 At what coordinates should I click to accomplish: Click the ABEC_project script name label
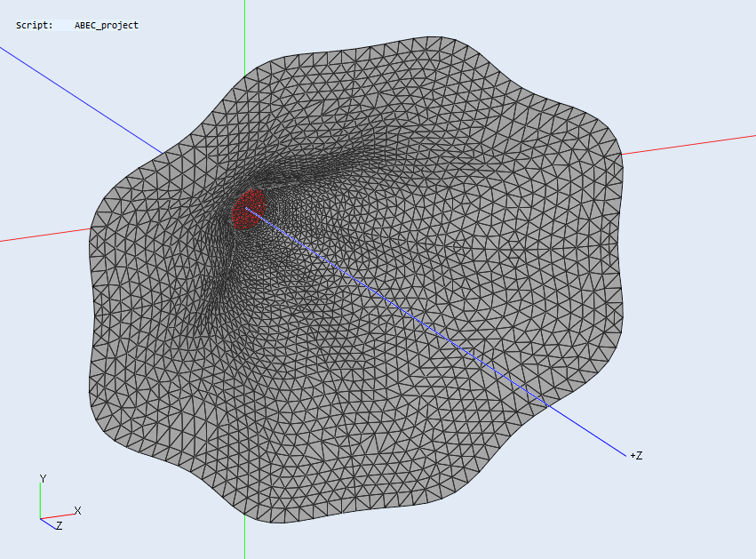[106, 26]
